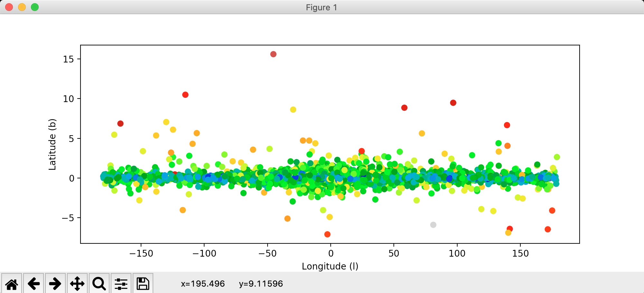
Task: Click the x=195.496 coordinate readout
Action: coord(203,284)
